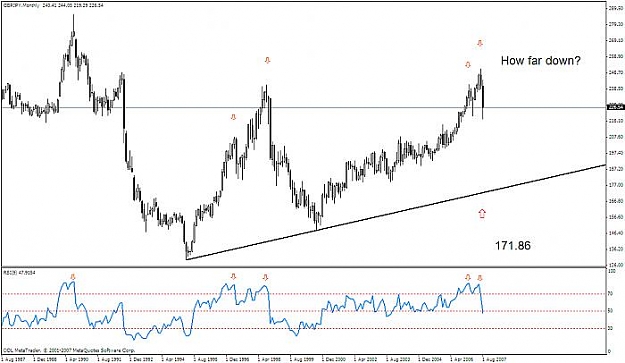Click the 177.00 price axis label
Viewport: 625px width, 363px height.
point(616,185)
